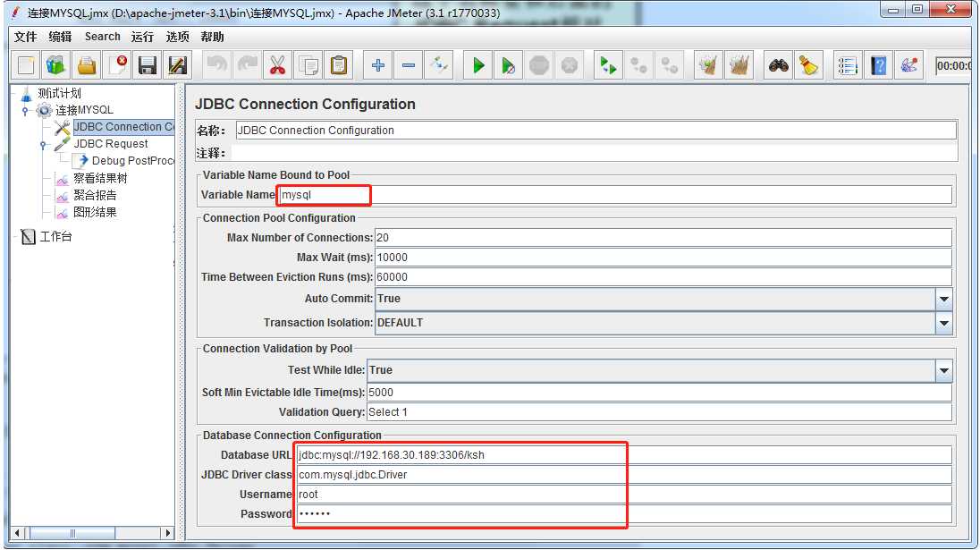The height and width of the screenshot is (550, 980).
Task: Click the Reset search brush icon
Action: coord(808,65)
